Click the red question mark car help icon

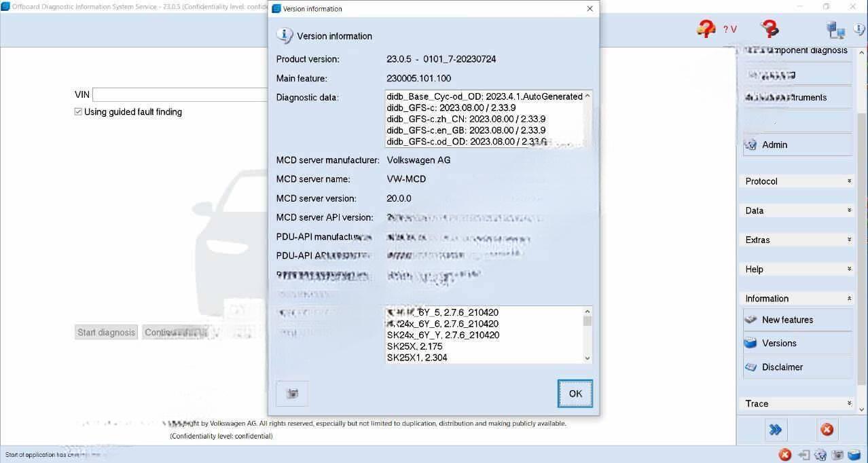(x=706, y=29)
